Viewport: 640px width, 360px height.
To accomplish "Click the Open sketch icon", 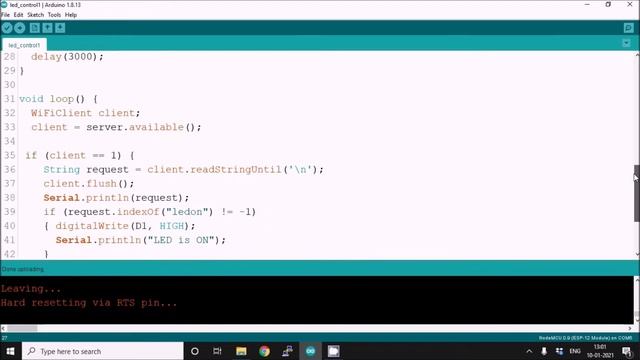I will point(47,28).
